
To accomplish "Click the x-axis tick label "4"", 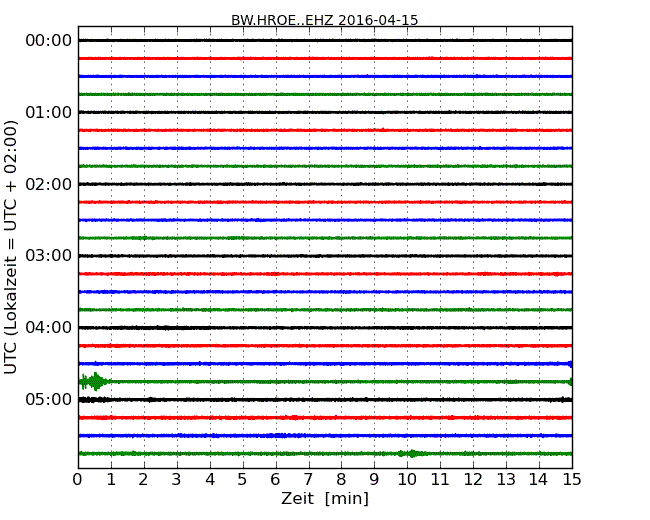I will (x=210, y=480).
